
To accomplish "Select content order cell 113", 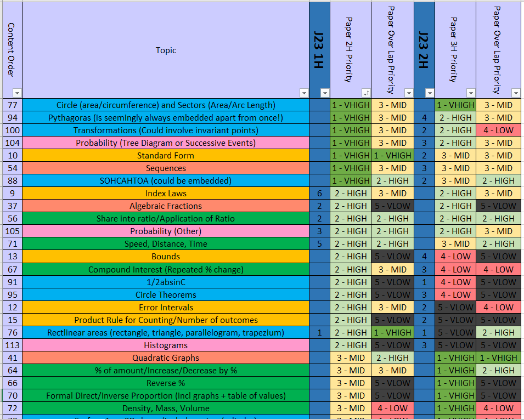I will (13, 345).
